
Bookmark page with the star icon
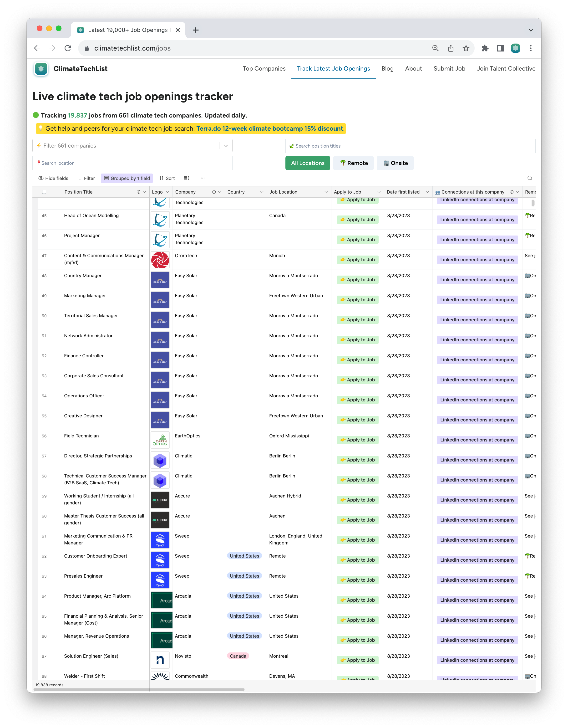tap(466, 48)
